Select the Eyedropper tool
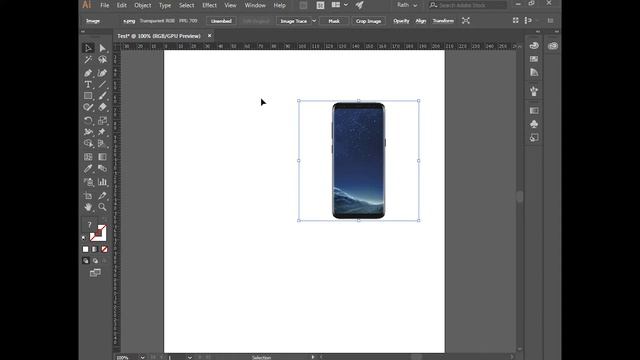The height and width of the screenshot is (360, 640). tap(88, 169)
